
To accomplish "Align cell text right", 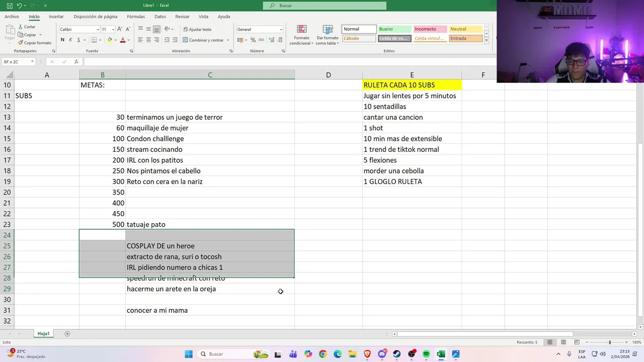I will [156, 40].
